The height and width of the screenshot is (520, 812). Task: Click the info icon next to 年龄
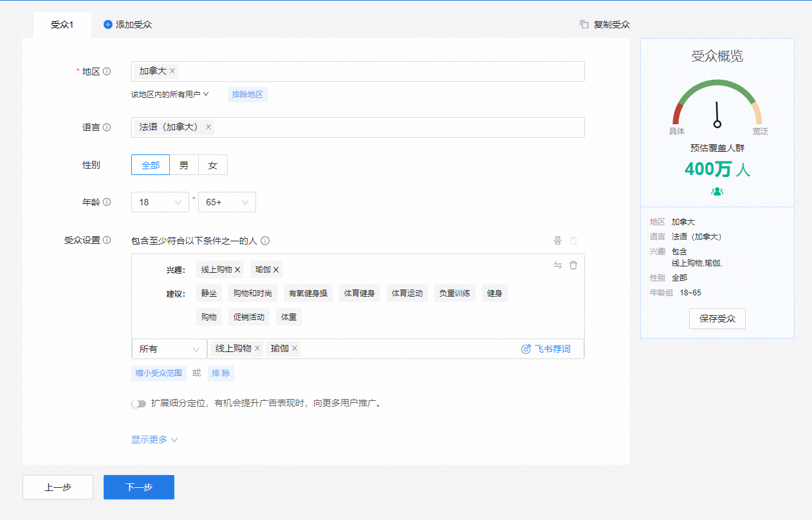[x=107, y=201]
